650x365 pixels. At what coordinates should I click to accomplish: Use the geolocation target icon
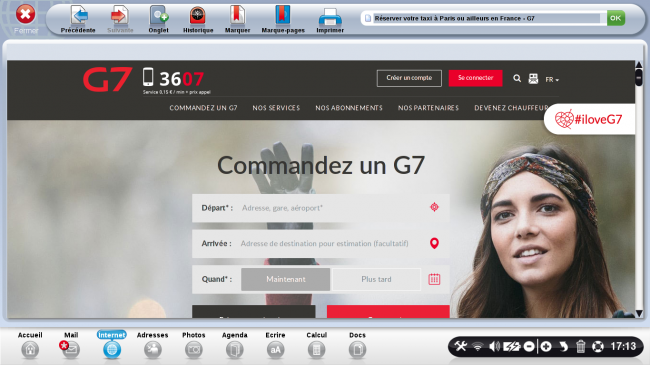(x=434, y=207)
